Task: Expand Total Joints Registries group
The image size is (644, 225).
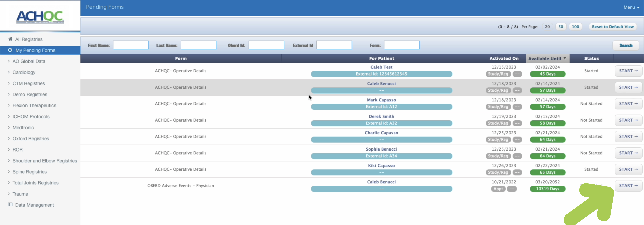Action: [x=36, y=183]
